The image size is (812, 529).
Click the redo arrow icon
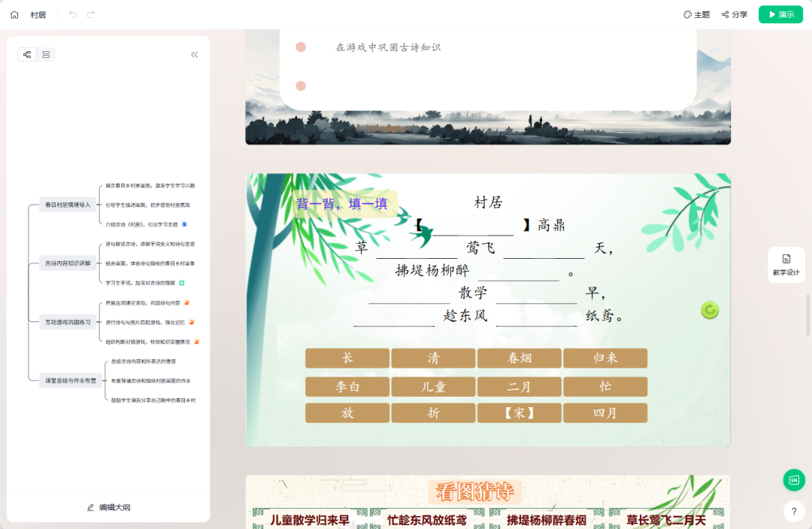90,14
